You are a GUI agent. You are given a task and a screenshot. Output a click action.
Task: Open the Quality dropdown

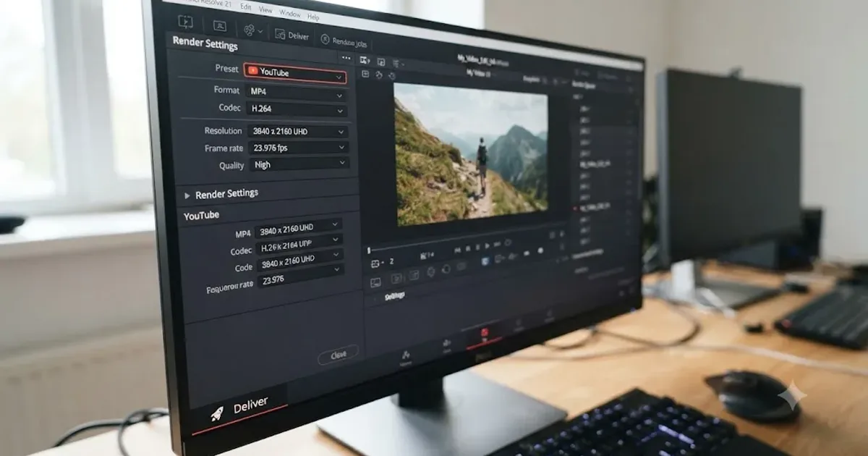coord(298,164)
